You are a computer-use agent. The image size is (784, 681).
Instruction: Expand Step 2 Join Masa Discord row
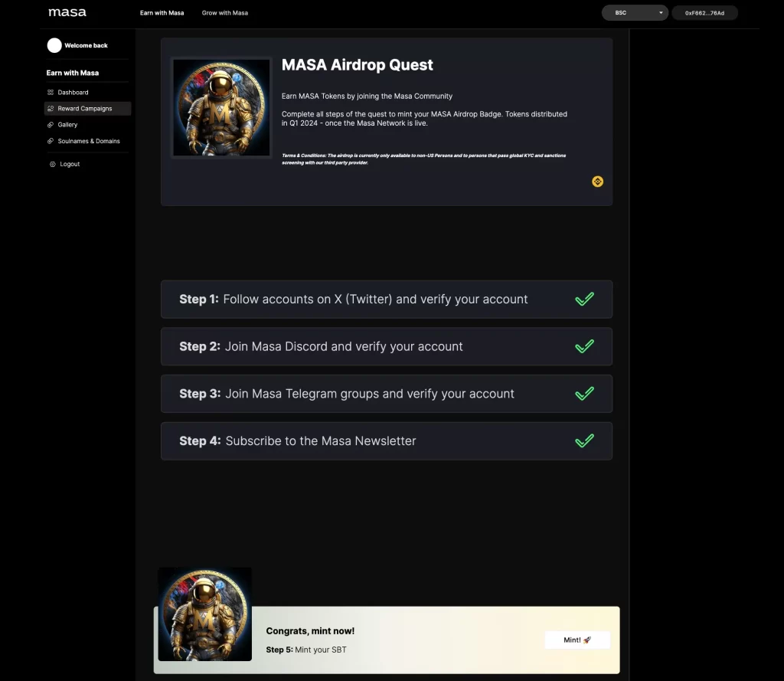(x=387, y=346)
